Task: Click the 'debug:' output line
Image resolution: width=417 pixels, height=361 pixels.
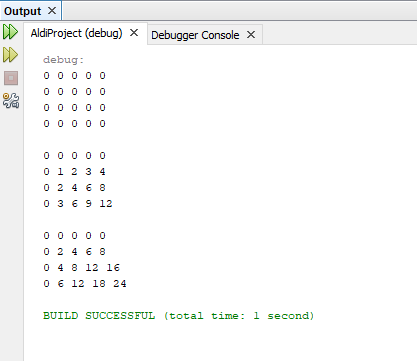Action: [x=63, y=60]
